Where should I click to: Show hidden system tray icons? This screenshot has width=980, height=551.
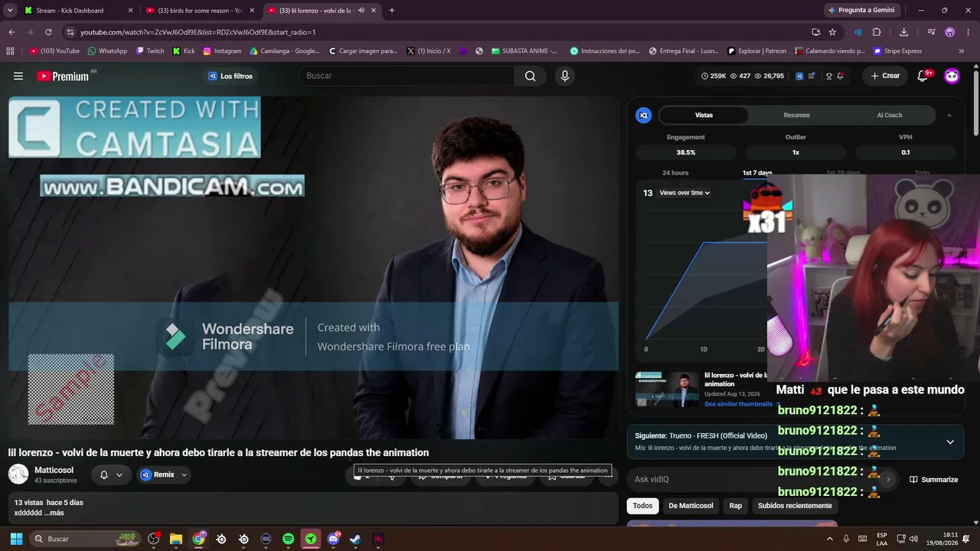830,539
